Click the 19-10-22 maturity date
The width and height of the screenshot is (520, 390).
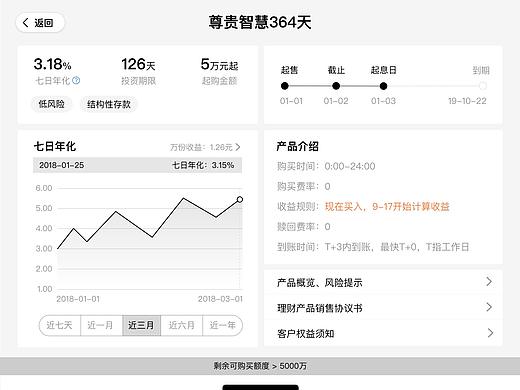(x=467, y=101)
